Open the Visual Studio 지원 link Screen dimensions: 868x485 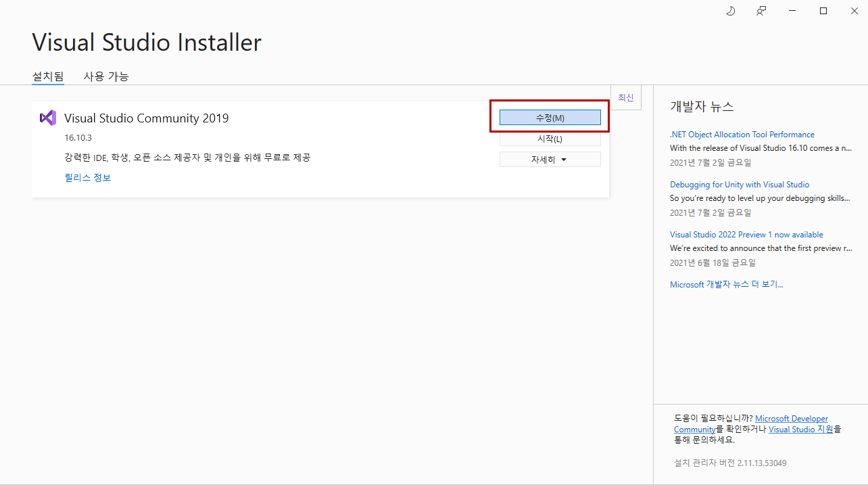(800, 430)
